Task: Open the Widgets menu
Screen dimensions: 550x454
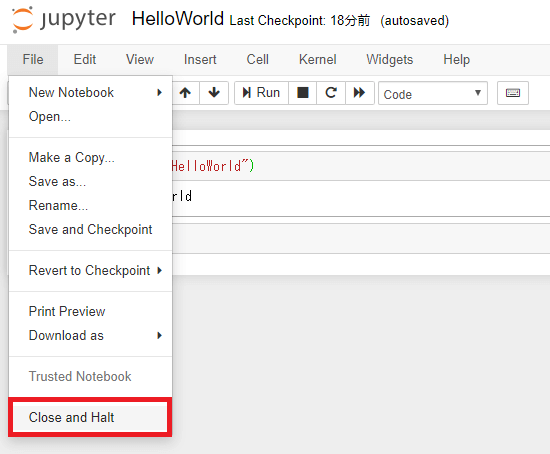Action: pos(389,59)
